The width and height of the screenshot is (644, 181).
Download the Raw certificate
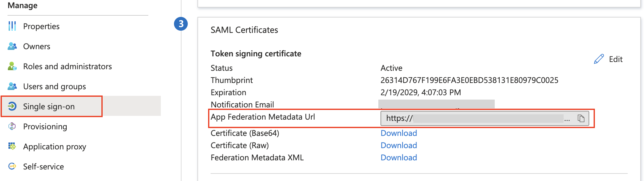pos(399,145)
